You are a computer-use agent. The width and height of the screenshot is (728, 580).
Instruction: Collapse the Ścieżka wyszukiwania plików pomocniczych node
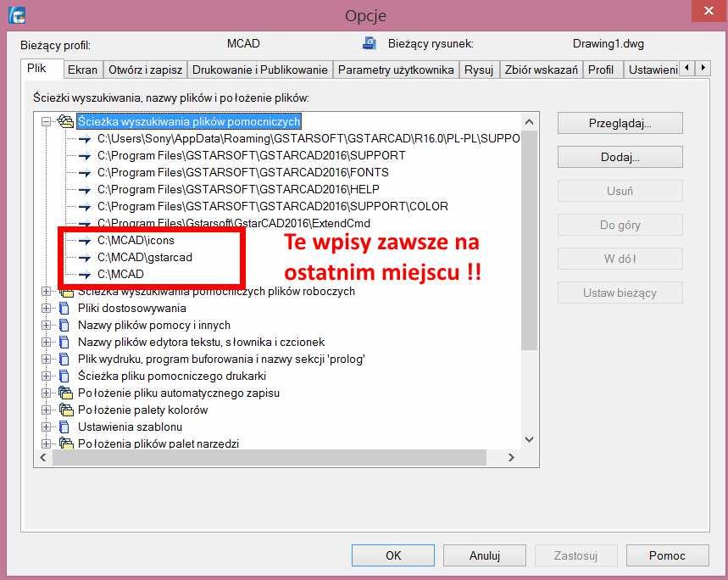pos(46,121)
